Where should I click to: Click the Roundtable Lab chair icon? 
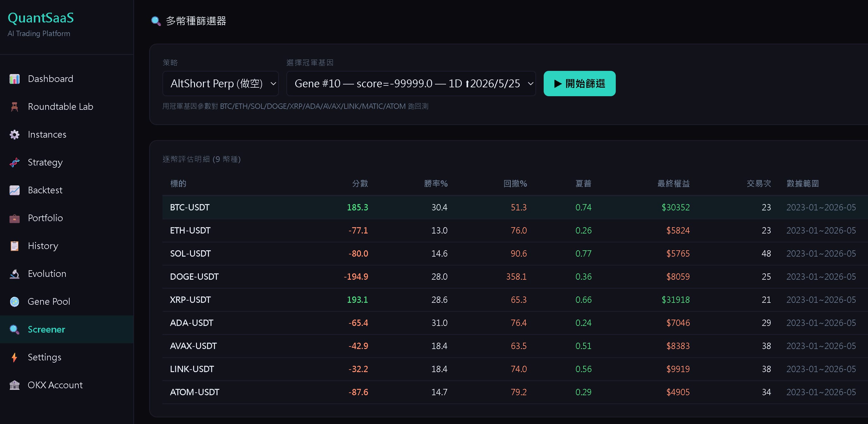click(x=15, y=107)
